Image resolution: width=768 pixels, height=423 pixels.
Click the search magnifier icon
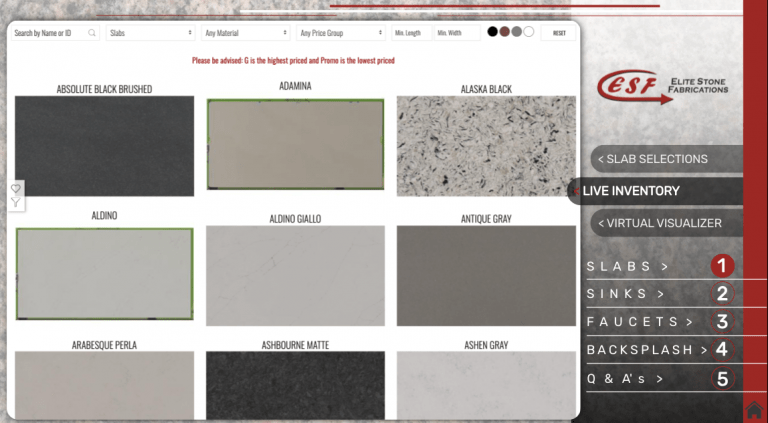click(92, 33)
